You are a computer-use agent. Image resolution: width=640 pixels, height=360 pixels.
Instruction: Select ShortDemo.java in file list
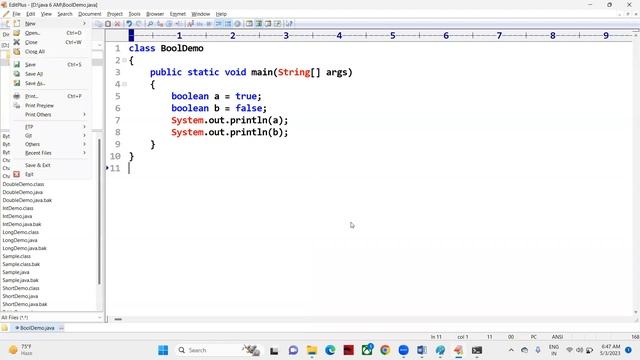[20, 296]
